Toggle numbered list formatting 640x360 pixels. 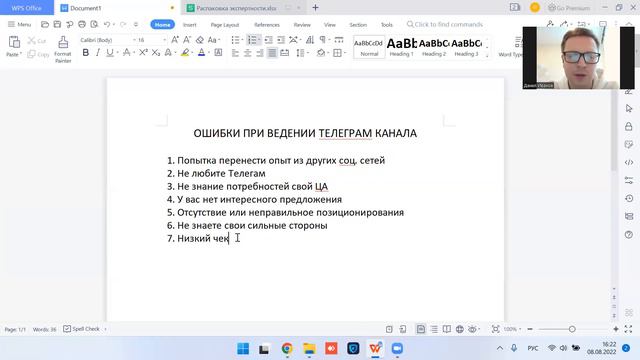252,40
